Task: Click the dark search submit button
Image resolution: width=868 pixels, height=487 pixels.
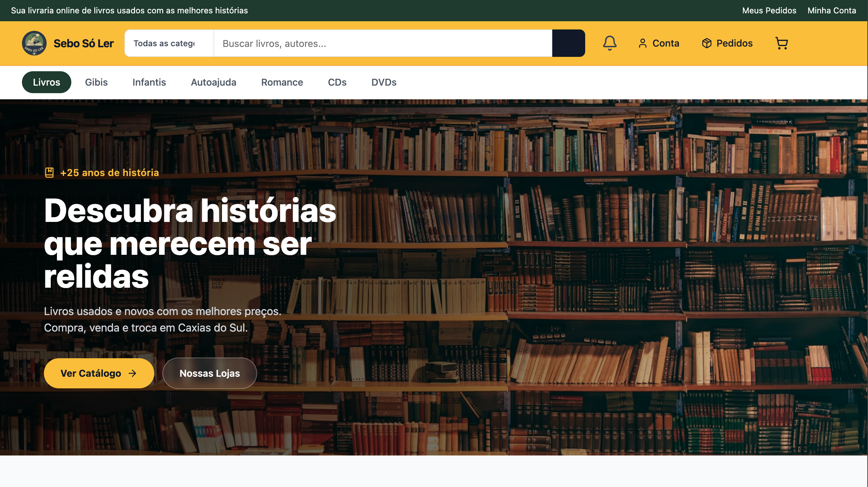Action: point(568,43)
